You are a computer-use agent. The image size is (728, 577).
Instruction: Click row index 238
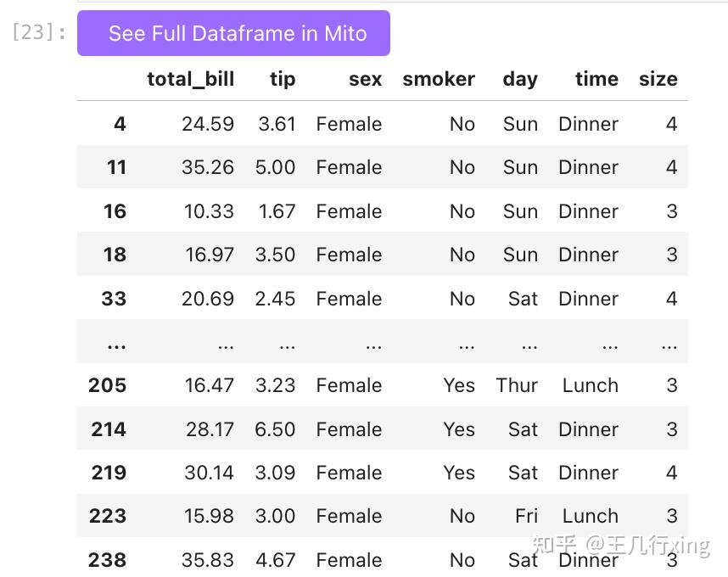click(107, 560)
